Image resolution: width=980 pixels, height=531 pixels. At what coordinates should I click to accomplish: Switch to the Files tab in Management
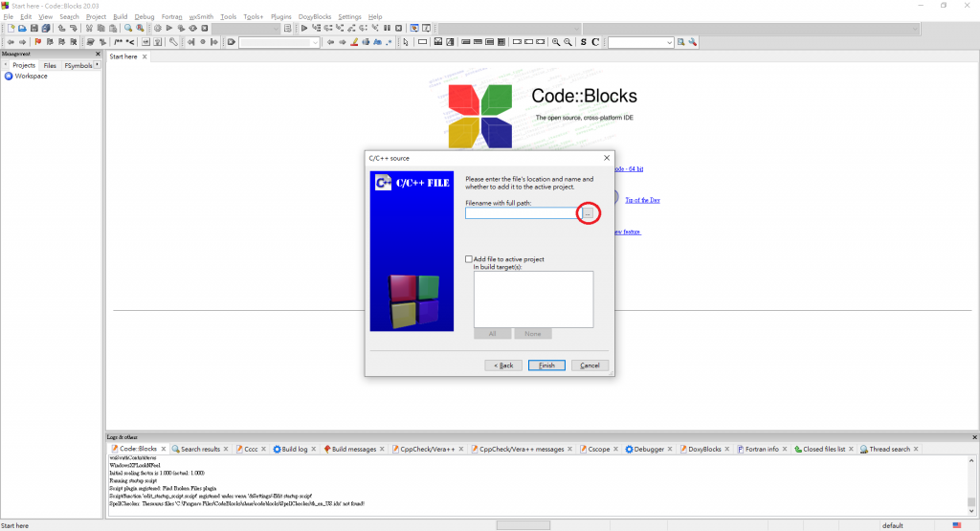50,66
